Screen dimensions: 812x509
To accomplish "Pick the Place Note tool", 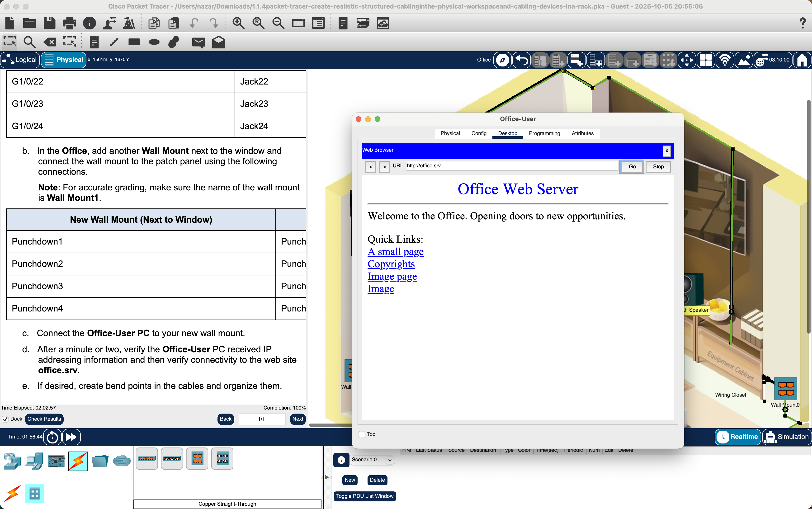I will [94, 42].
